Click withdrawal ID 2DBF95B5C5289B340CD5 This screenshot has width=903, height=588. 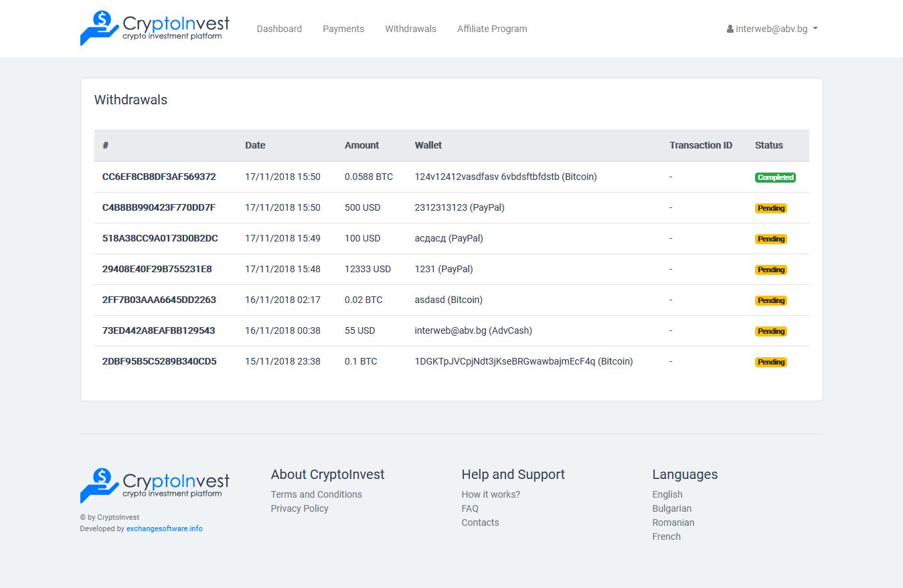coord(159,361)
